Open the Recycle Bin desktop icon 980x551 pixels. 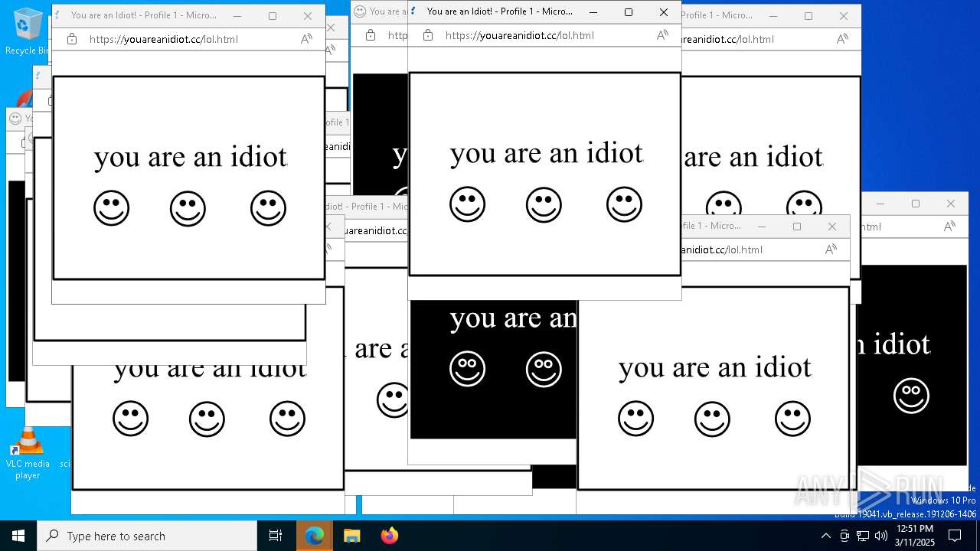pyautogui.click(x=28, y=32)
